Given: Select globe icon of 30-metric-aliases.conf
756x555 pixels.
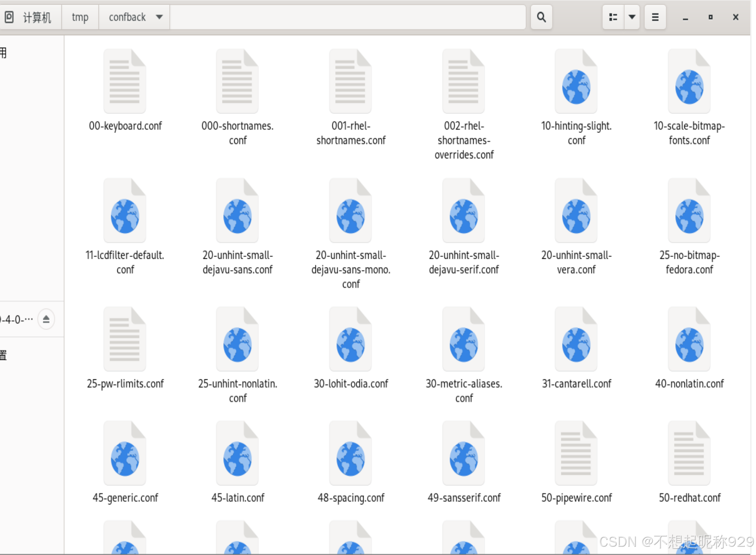Looking at the screenshot, I should pyautogui.click(x=464, y=339).
